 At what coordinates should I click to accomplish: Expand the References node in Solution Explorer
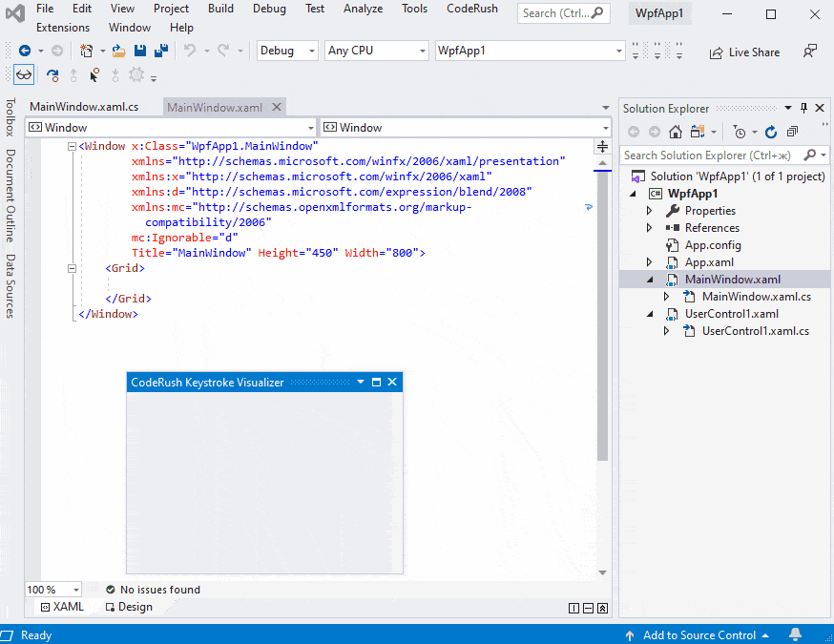pyautogui.click(x=651, y=227)
